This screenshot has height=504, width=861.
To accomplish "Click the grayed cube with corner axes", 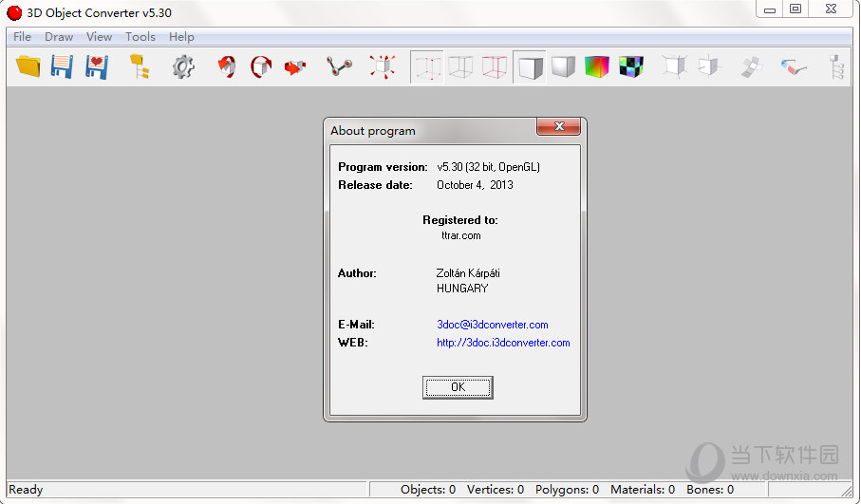I will (x=674, y=66).
